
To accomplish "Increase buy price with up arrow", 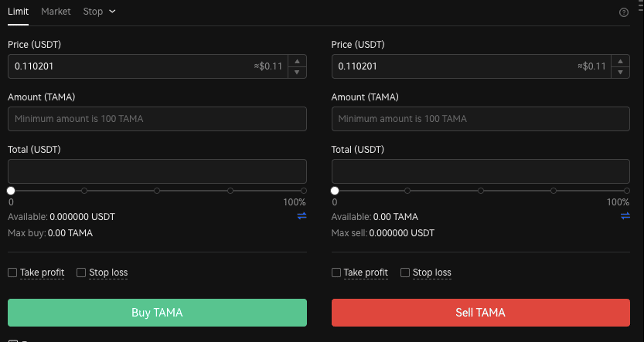I will click(298, 61).
